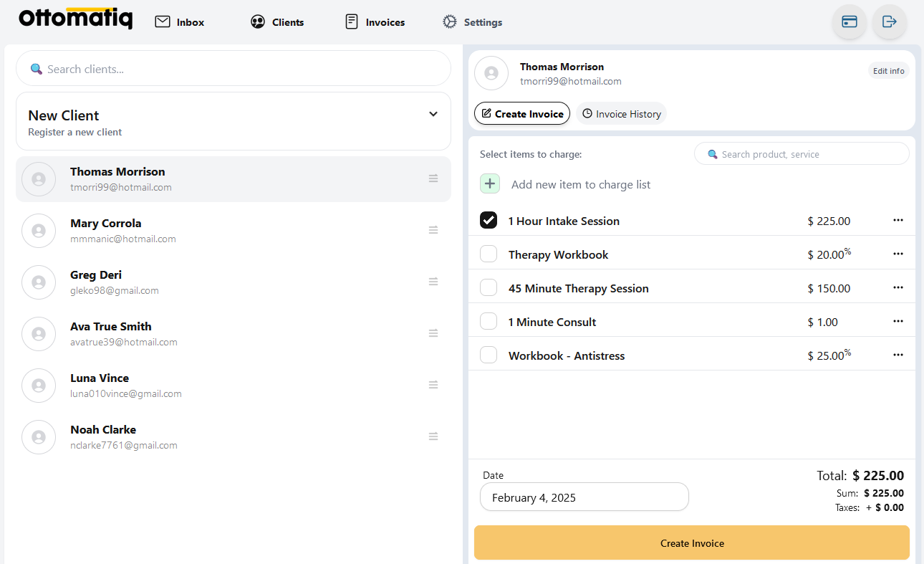
Task: Open the Inbox section
Action: pyautogui.click(x=181, y=22)
